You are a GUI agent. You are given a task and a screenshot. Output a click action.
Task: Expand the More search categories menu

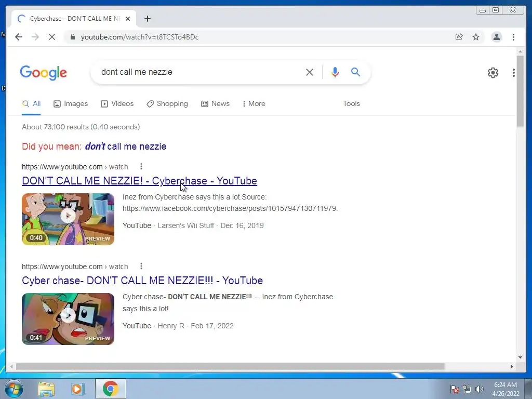pyautogui.click(x=254, y=104)
